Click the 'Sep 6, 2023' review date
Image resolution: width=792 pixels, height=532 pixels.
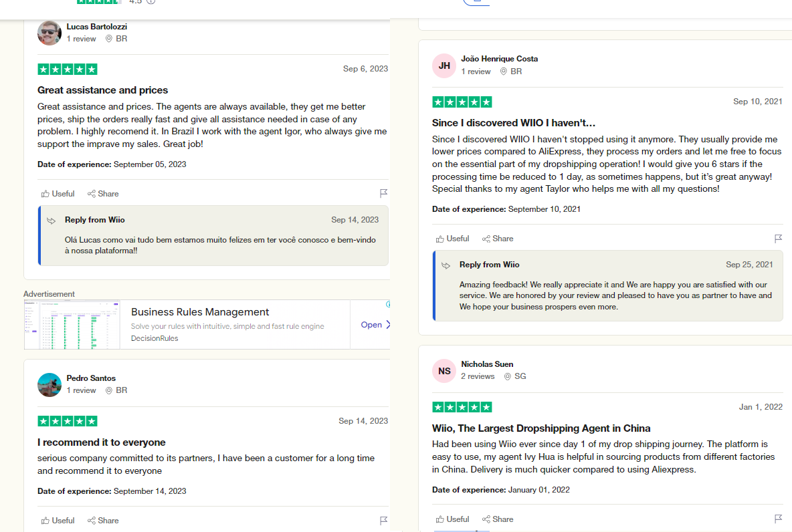tap(365, 69)
